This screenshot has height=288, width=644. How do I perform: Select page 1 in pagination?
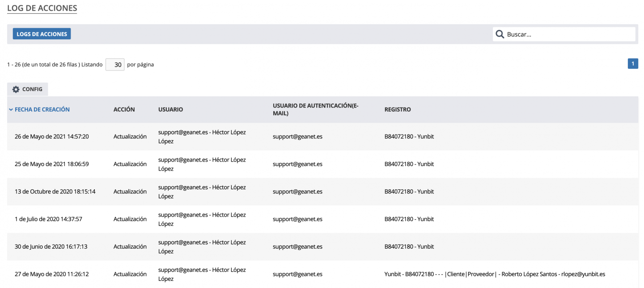(x=633, y=64)
